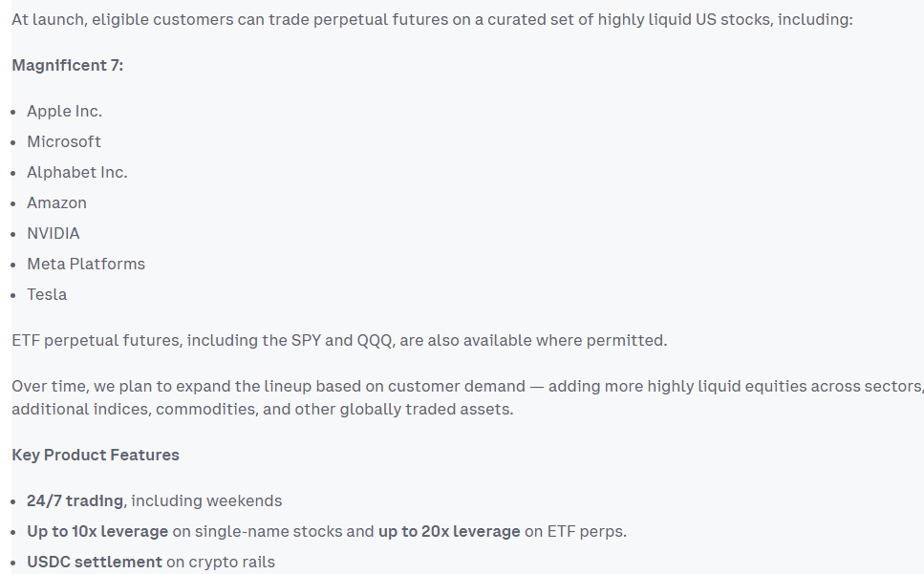Click the 'Magnificent 7:' heading
Screen dimensions: 924x574
67,66
